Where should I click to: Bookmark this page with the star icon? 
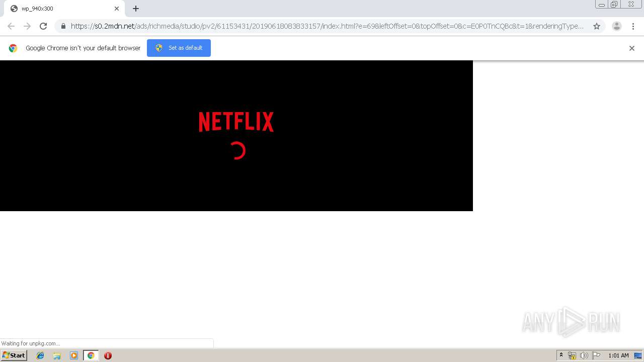coord(597,26)
